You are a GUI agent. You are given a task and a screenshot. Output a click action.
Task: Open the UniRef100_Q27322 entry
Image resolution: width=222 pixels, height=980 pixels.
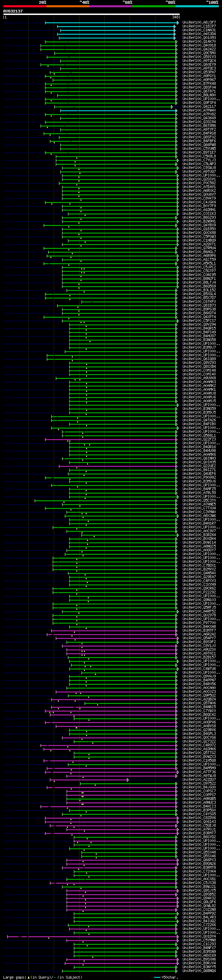pos(199,742)
